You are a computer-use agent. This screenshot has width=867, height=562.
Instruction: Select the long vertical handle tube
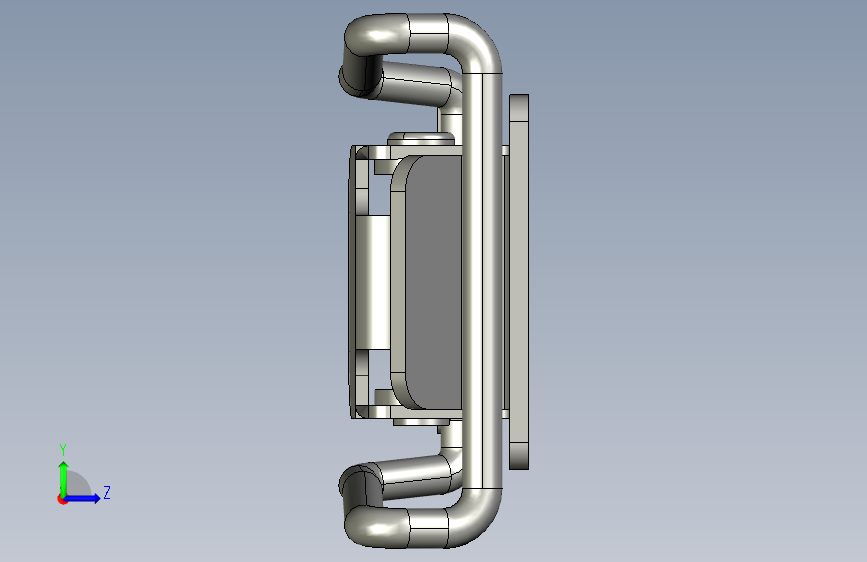pyautogui.click(x=482, y=282)
